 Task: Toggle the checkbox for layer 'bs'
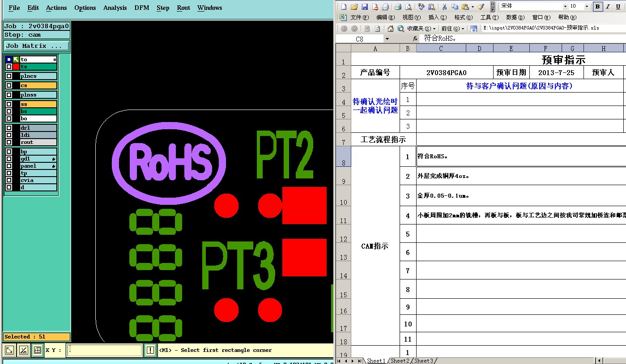(9, 111)
